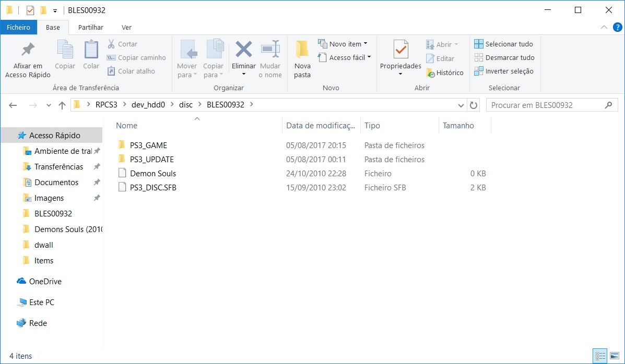Screen dimensions: 625x364
Task: Click the Nova pasta folder icon
Action: click(x=302, y=50)
